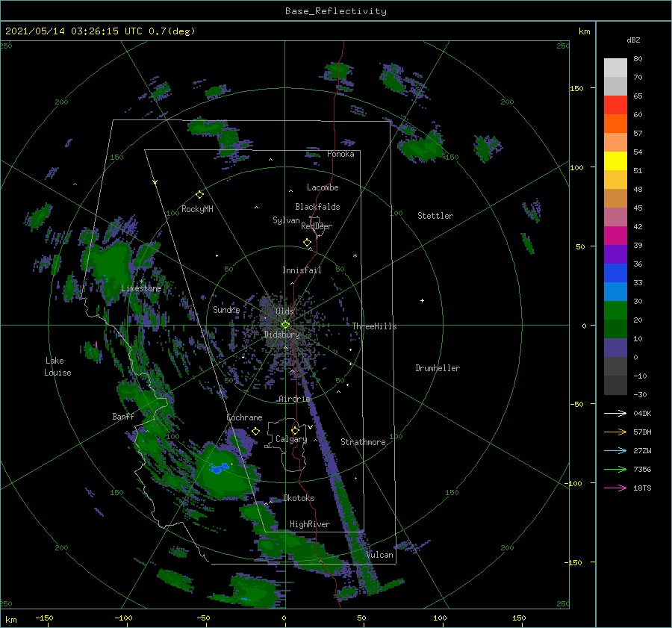Viewport: 672px width, 628px height.
Task: Click the Drumheller label
Action: [x=438, y=368]
